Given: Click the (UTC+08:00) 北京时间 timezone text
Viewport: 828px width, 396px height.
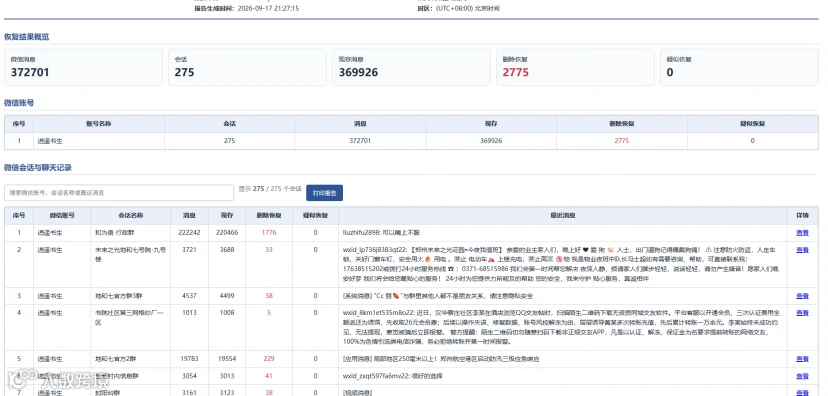Looking at the screenshot, I should pos(467,8).
